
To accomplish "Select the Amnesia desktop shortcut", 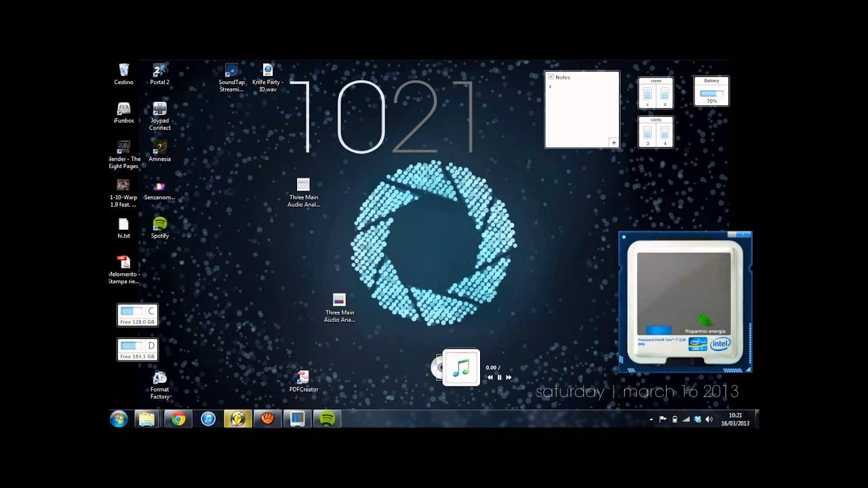I will (159, 150).
